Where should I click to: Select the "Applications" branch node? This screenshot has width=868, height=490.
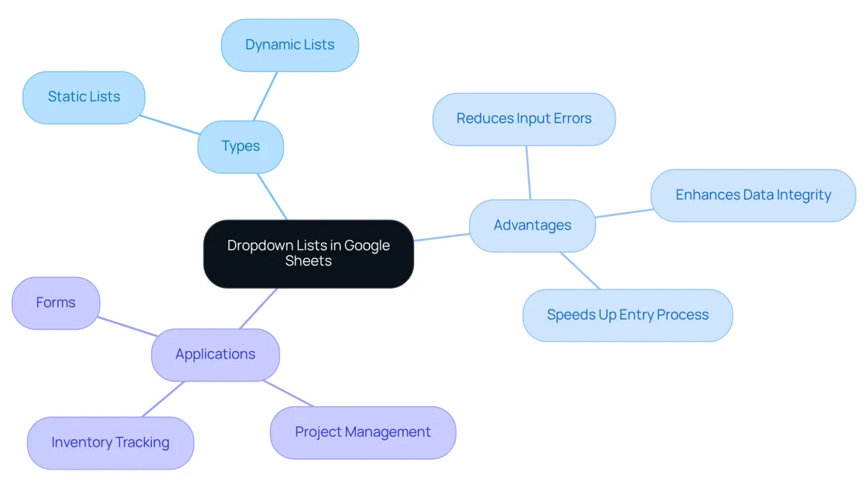[x=215, y=355]
